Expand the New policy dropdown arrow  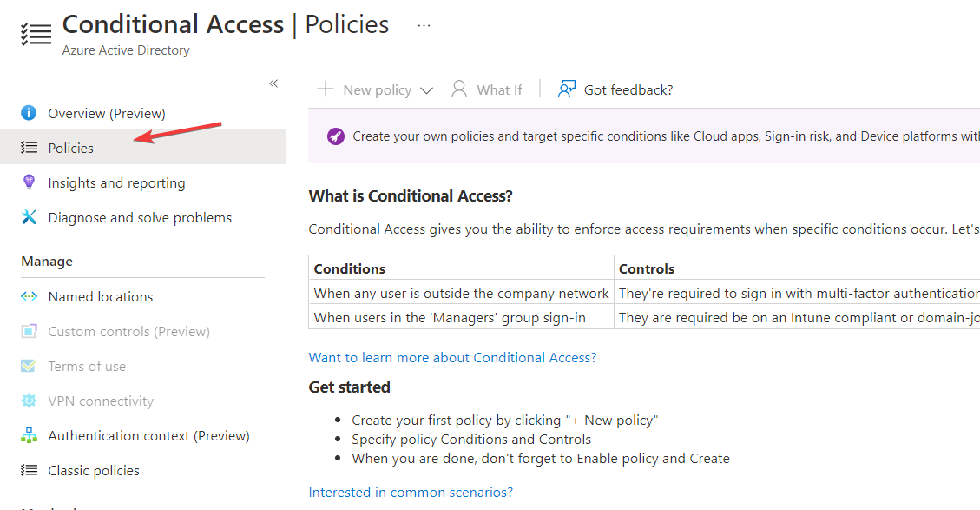(426, 90)
